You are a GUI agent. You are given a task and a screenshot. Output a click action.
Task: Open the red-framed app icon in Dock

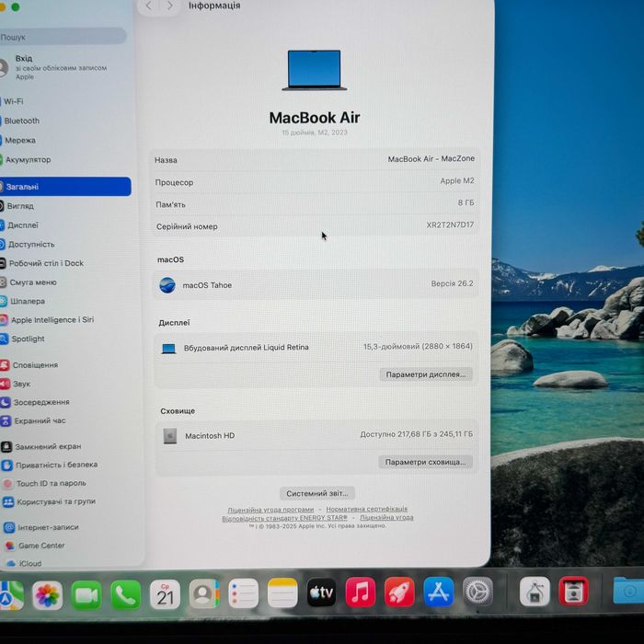pyautogui.click(x=574, y=592)
